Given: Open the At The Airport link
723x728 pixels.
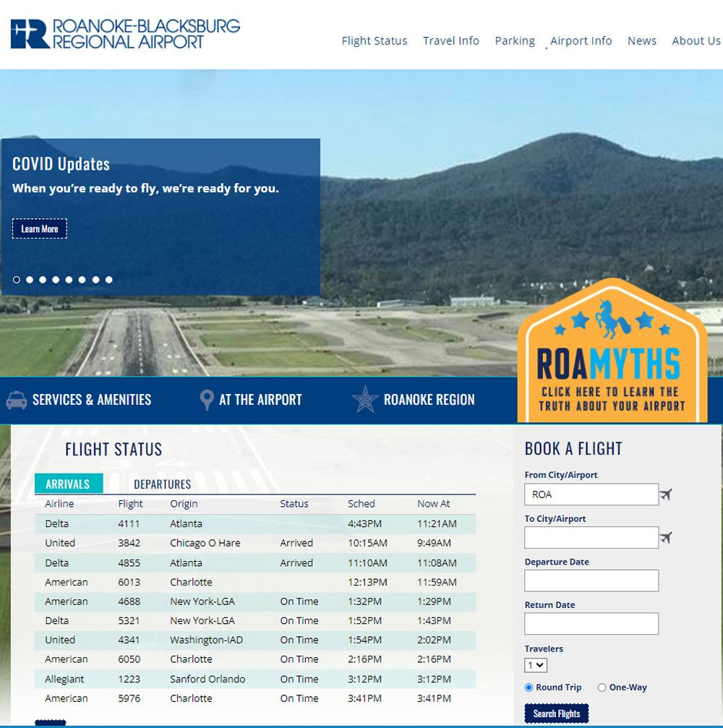Looking at the screenshot, I should tap(260, 400).
